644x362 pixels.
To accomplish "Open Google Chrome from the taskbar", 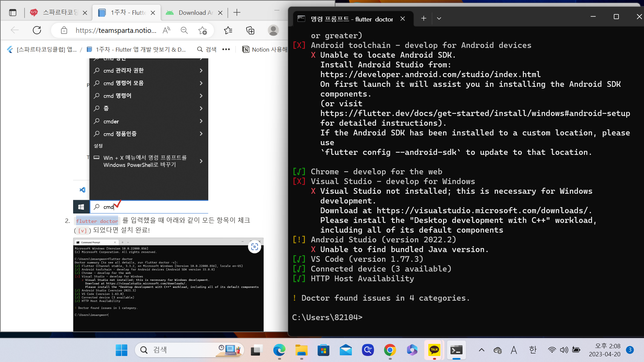I will 390,350.
